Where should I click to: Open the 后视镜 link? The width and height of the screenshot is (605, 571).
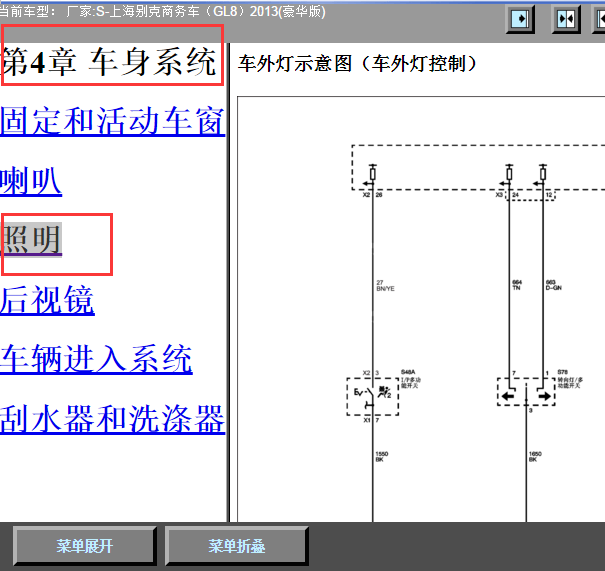pyautogui.click(x=47, y=300)
